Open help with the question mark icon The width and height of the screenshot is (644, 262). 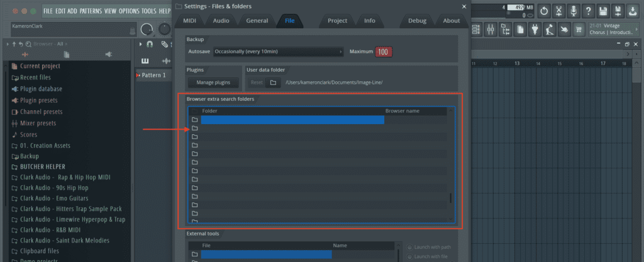(589, 11)
